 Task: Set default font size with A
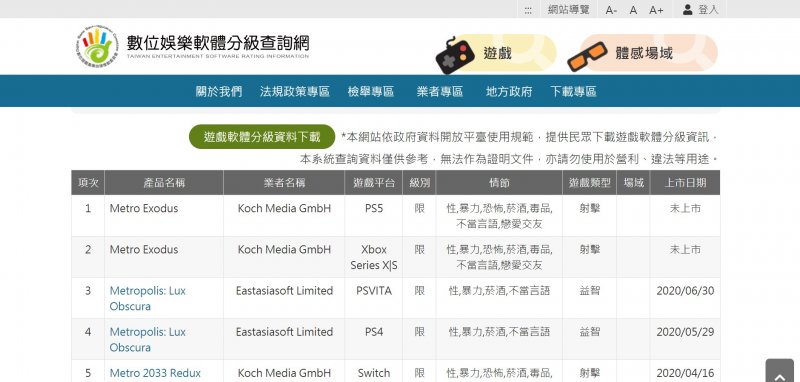pyautogui.click(x=633, y=10)
